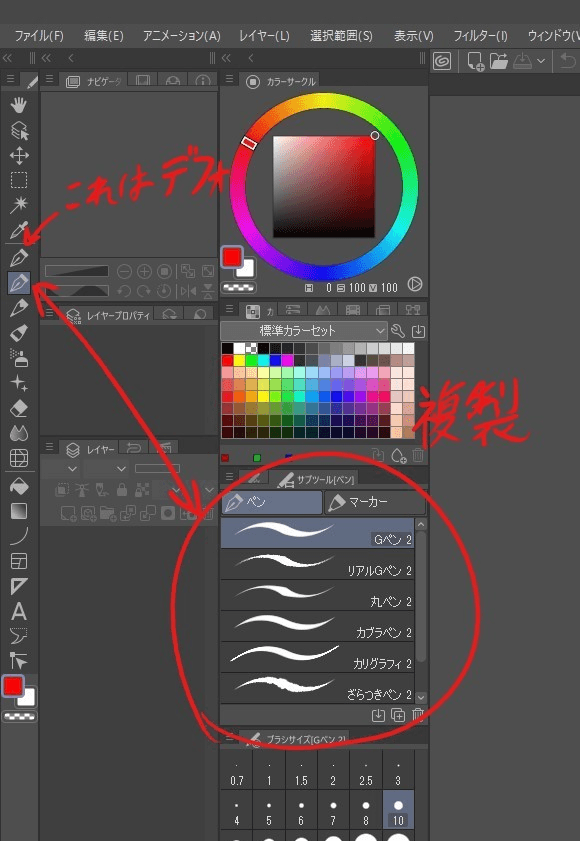Click import sub tool material icon
The image size is (580, 841).
pos(378,715)
